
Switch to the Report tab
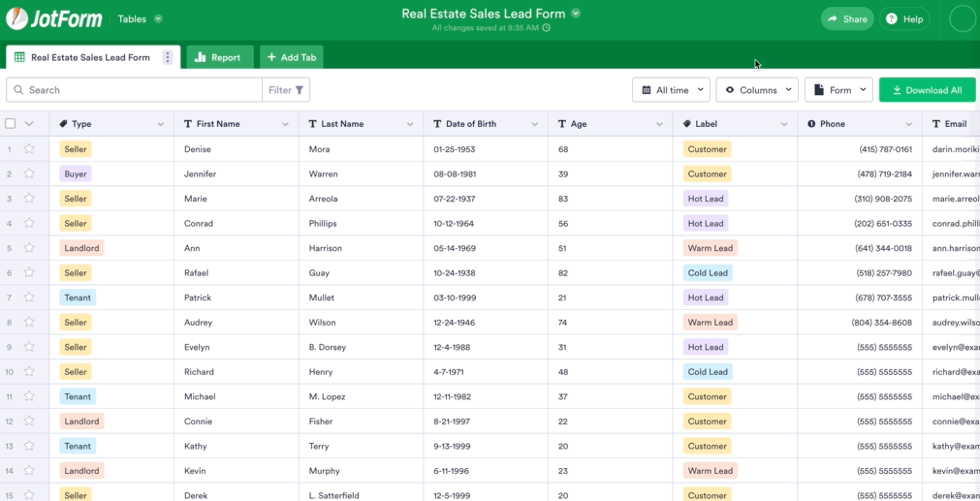point(219,57)
